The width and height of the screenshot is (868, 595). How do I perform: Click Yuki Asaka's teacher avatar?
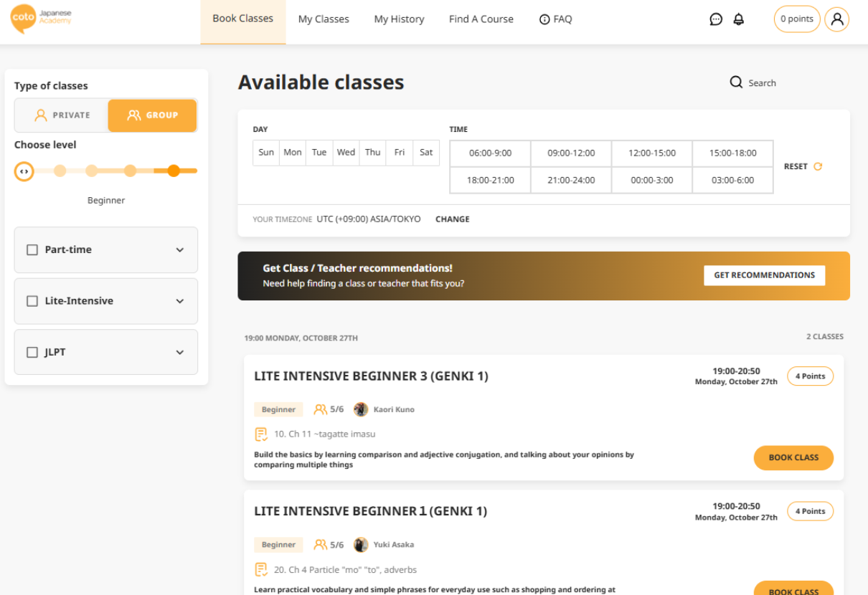coord(361,545)
